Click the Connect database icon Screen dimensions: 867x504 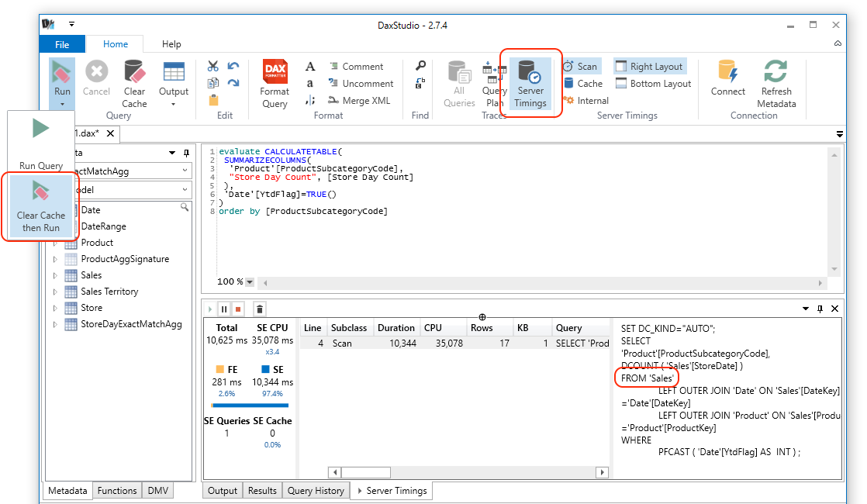(727, 72)
